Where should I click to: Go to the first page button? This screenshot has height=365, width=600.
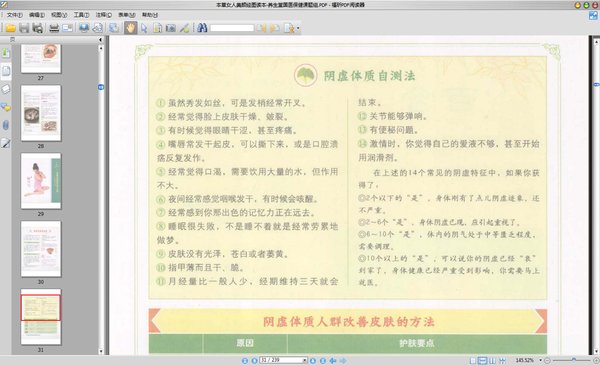[x=245, y=360]
